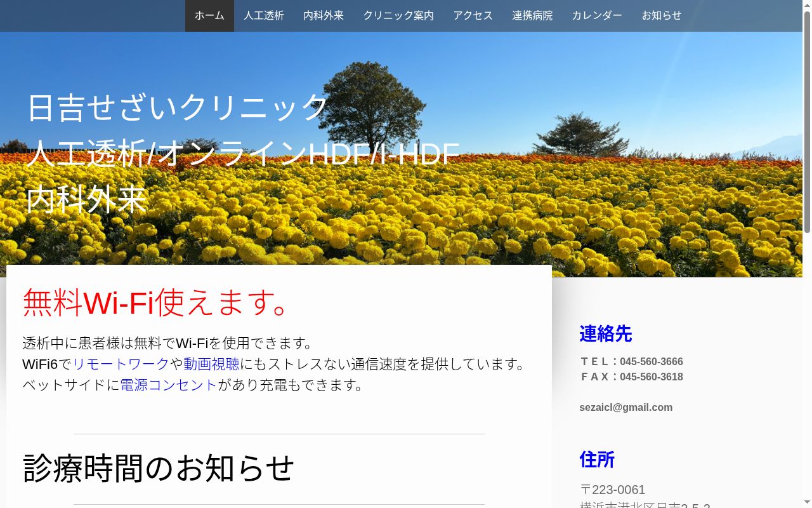This screenshot has width=812, height=508.
Task: Open the アクセス page
Action: pyautogui.click(x=473, y=16)
